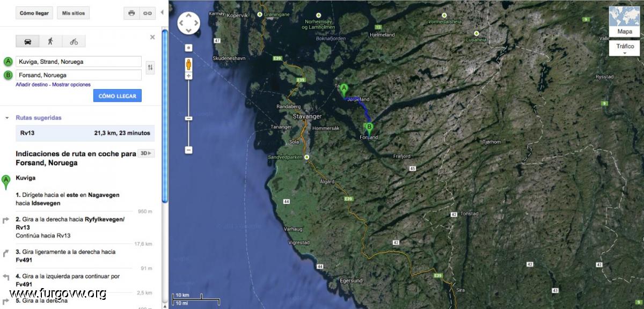Viewport: 644px width, 309px height.
Task: Collapse the Rutas sugeridas section
Action: point(7,117)
